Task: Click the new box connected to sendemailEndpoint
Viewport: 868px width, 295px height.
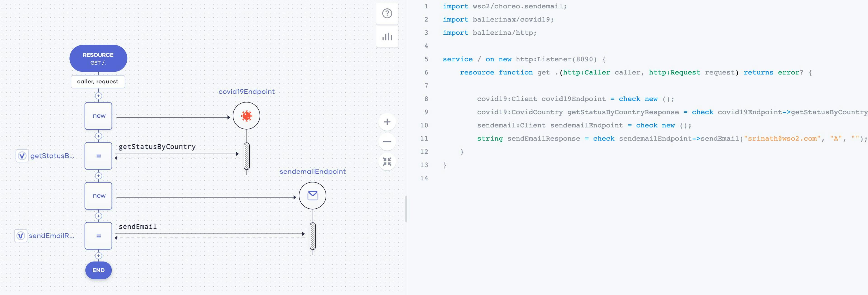Action: [x=98, y=195]
